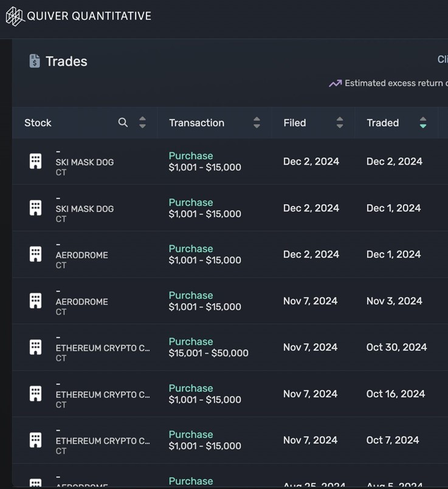Open the Stock column search
This screenshot has width=448, height=489.
(123, 123)
